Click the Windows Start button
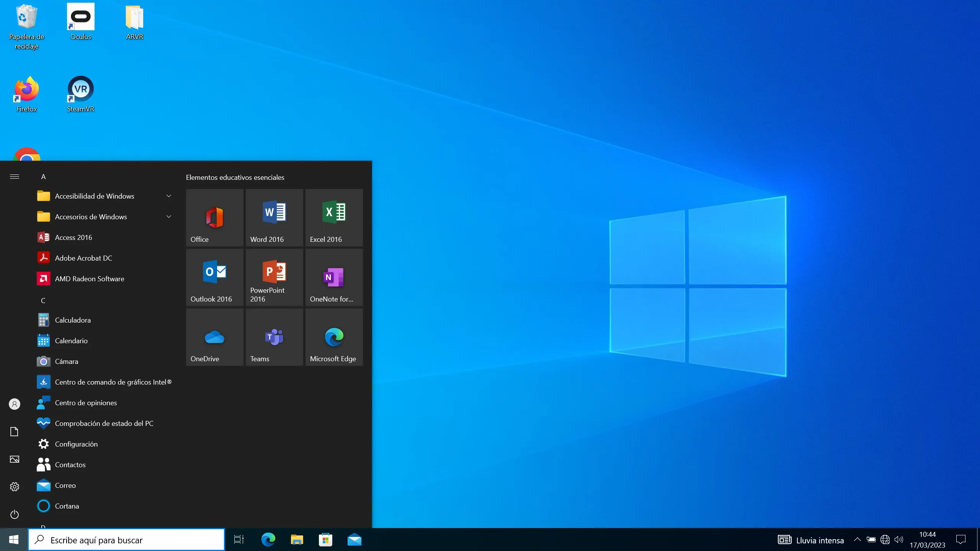980x551 pixels. tap(14, 540)
